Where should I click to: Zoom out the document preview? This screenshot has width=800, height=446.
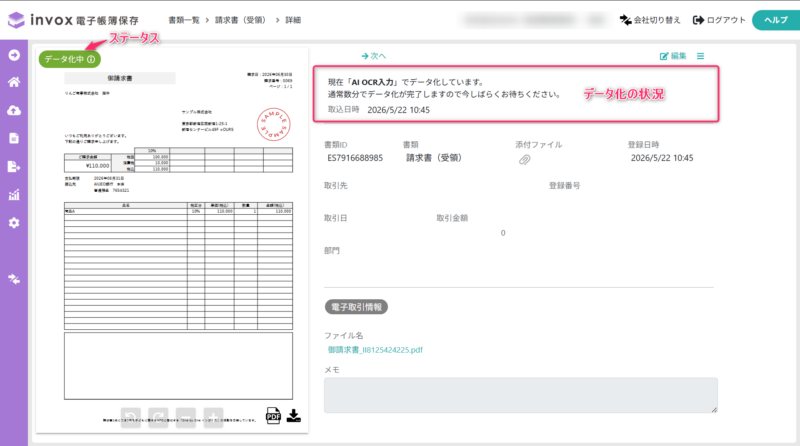186,417
